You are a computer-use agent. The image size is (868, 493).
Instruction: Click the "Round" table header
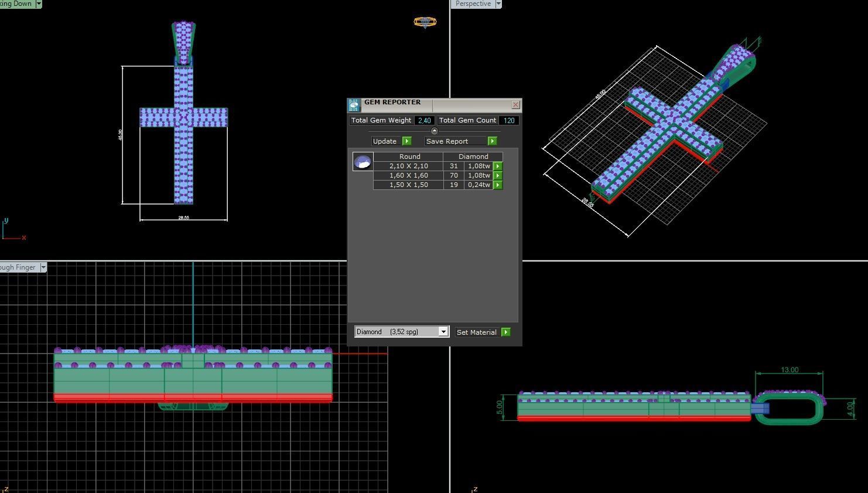click(409, 157)
